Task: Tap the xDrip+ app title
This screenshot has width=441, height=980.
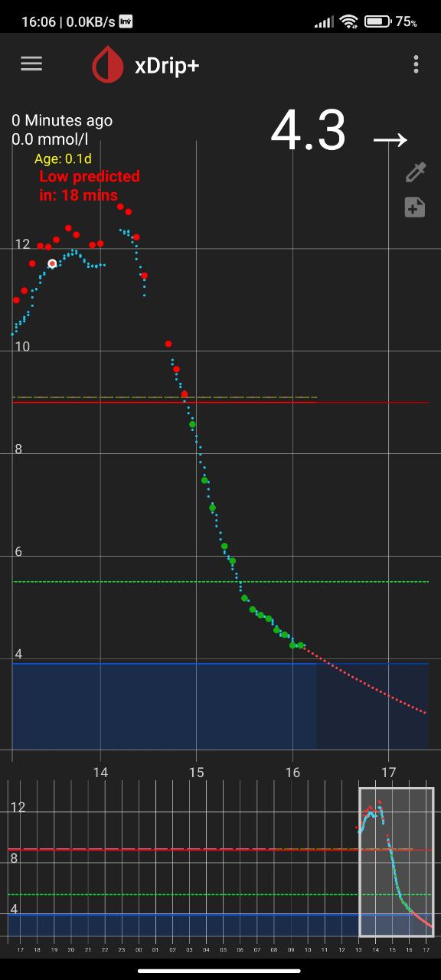Action: point(167,66)
